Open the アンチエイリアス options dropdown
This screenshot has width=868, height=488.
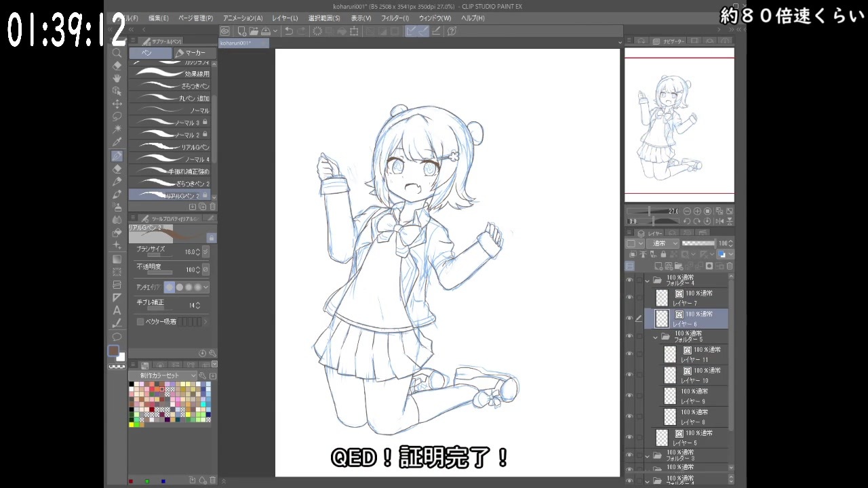point(205,287)
